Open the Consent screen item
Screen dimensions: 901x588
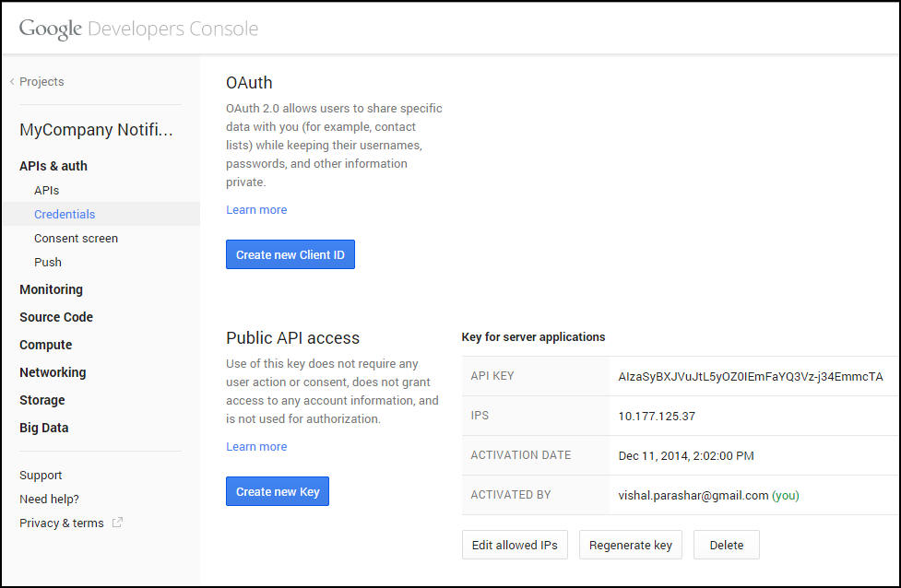(76, 239)
